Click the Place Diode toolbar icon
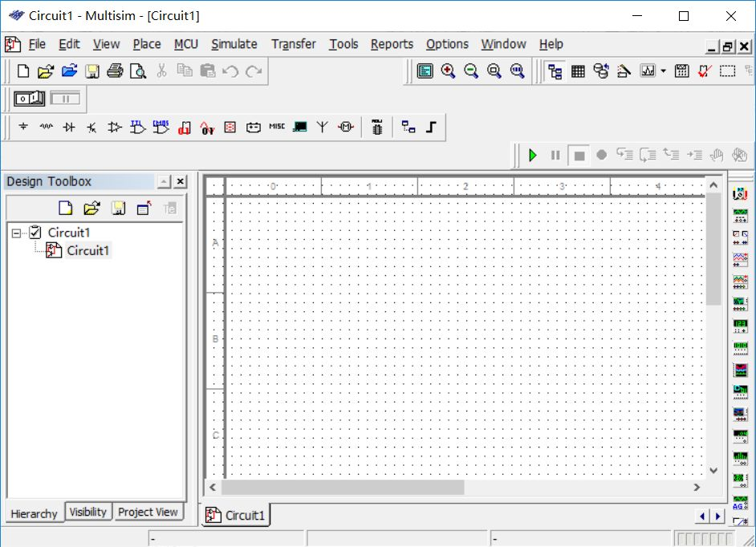The height and width of the screenshot is (547, 756). tap(68, 126)
